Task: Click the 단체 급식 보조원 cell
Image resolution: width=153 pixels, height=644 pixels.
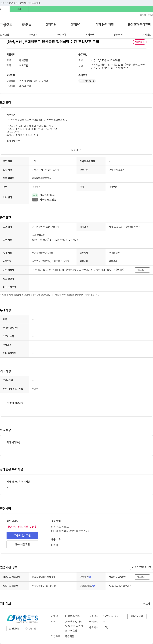Action: [x=117, y=170]
